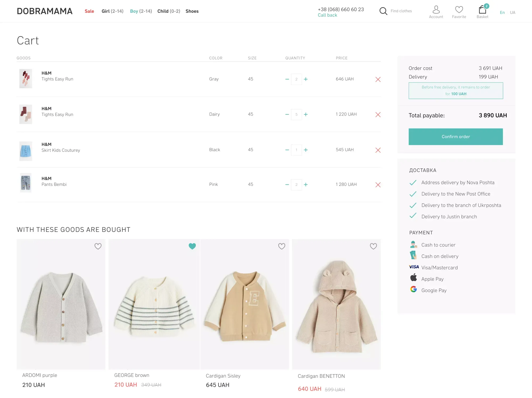
Task: Open the Sale menu item
Action: pos(89,11)
